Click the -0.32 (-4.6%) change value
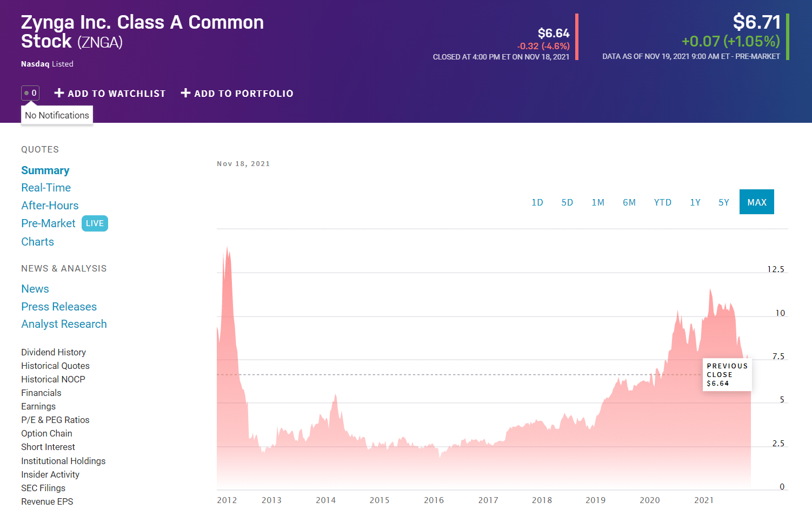812x522 pixels. point(543,47)
